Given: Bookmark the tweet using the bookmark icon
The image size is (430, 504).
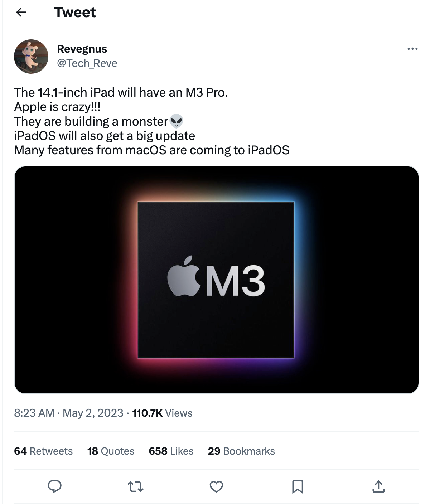Looking at the screenshot, I should point(298,487).
